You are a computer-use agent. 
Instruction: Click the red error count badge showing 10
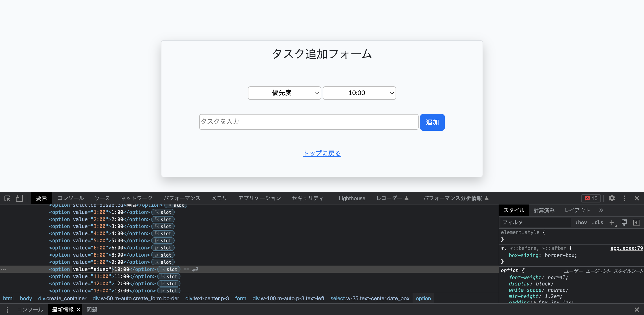[x=591, y=198]
